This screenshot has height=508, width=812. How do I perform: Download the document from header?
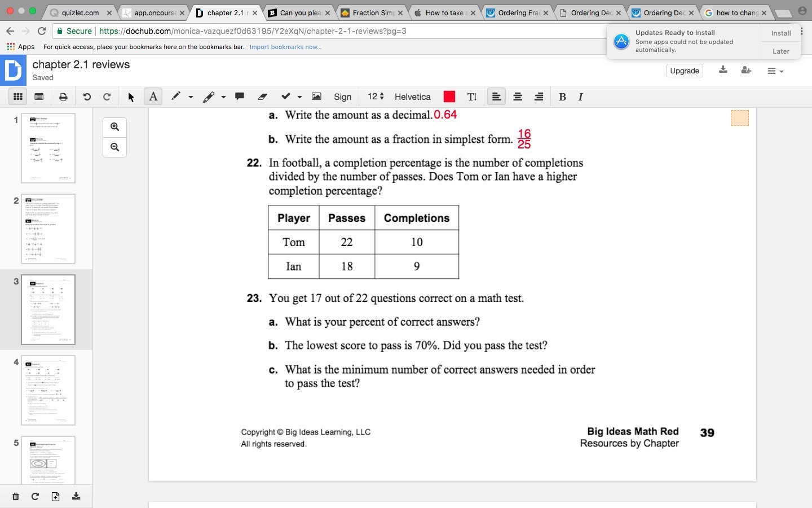coord(723,70)
